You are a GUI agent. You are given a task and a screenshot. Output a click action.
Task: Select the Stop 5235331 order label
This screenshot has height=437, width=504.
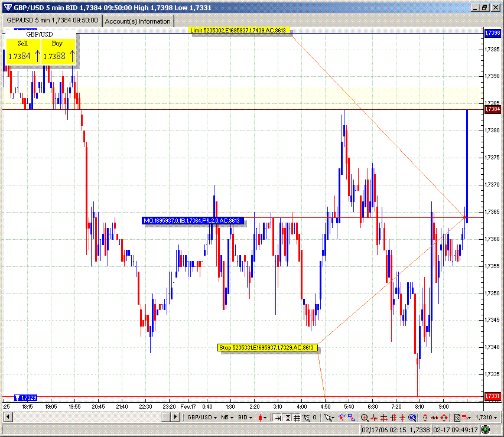[268, 347]
